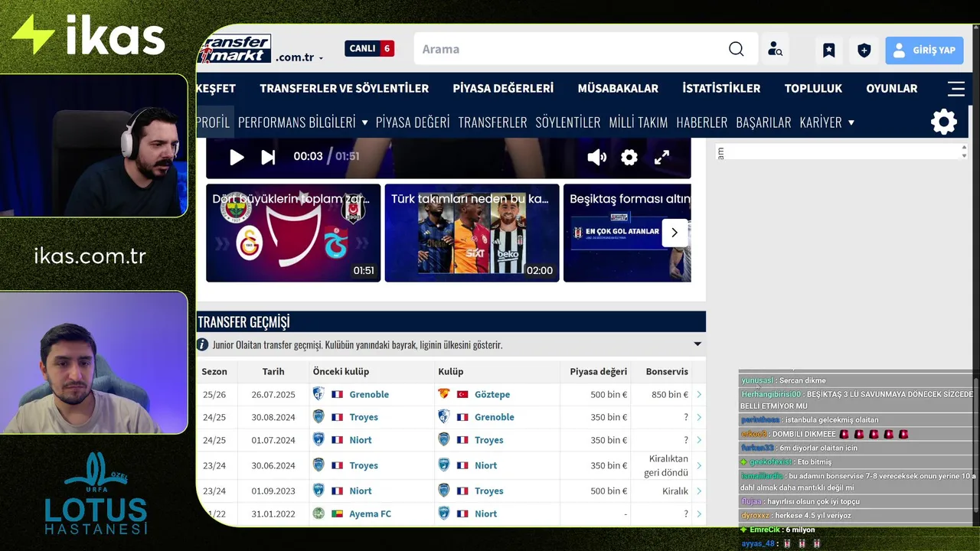Open the .com.tr domain dropdown
The height and width of the screenshot is (551, 980).
(x=299, y=57)
